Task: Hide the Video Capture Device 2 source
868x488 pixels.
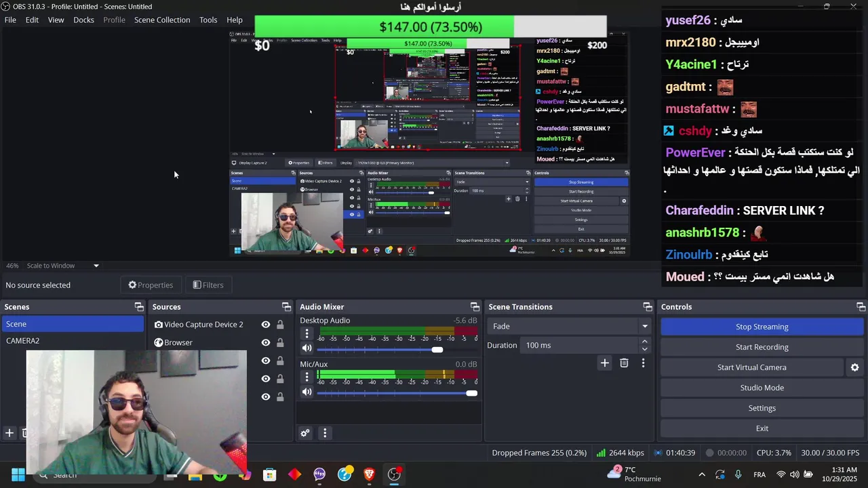Action: pyautogui.click(x=266, y=325)
